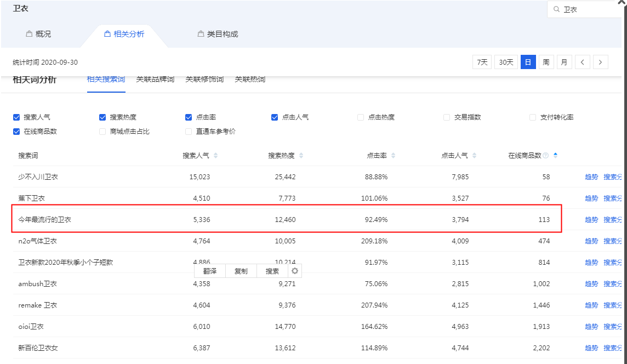Click search term remake 卫衣
Image resolution: width=627 pixels, height=364 pixels.
(38, 305)
